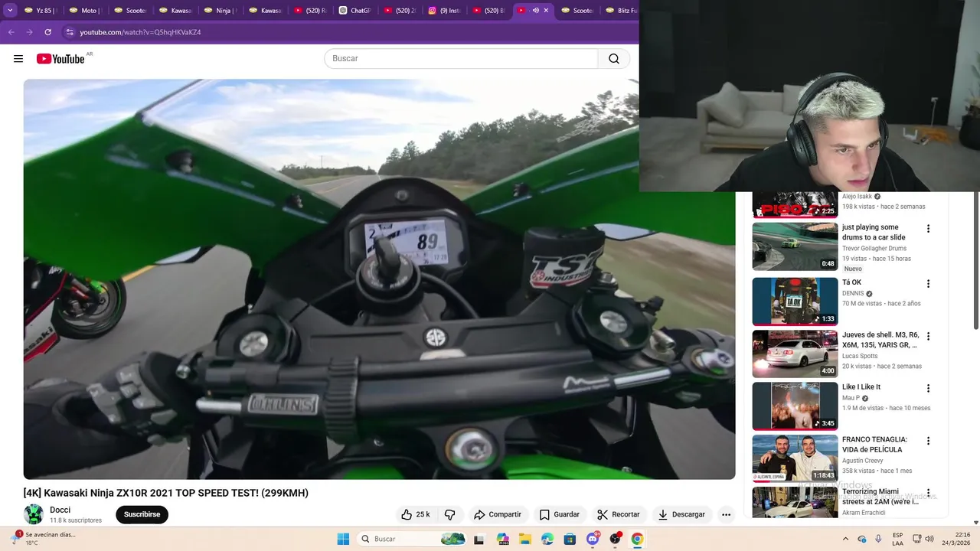The width and height of the screenshot is (980, 551).
Task: Click the Kawasaki Ninja video player
Action: (379, 279)
